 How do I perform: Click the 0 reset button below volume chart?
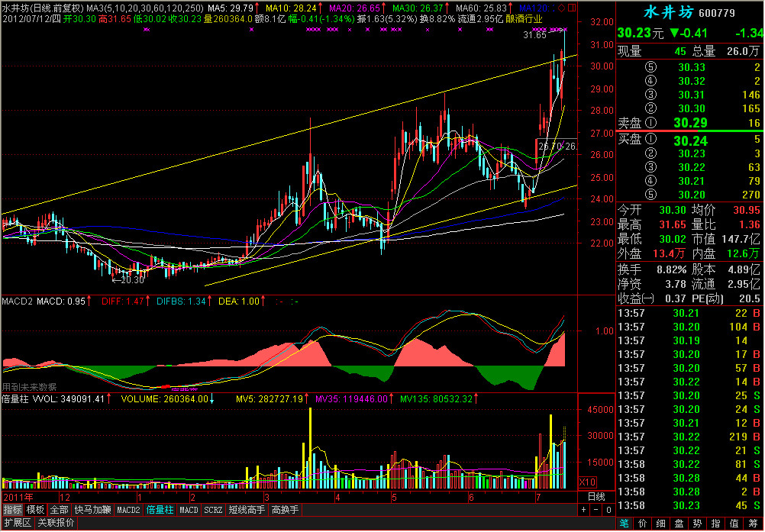[x=608, y=510]
